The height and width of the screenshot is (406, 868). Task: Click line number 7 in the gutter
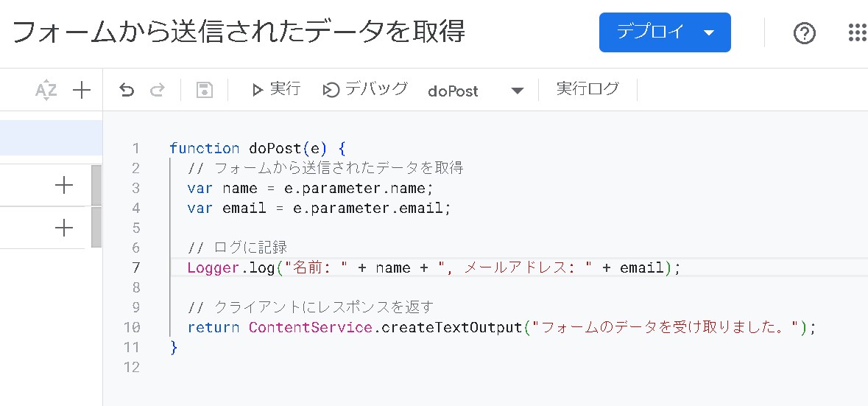click(x=134, y=267)
